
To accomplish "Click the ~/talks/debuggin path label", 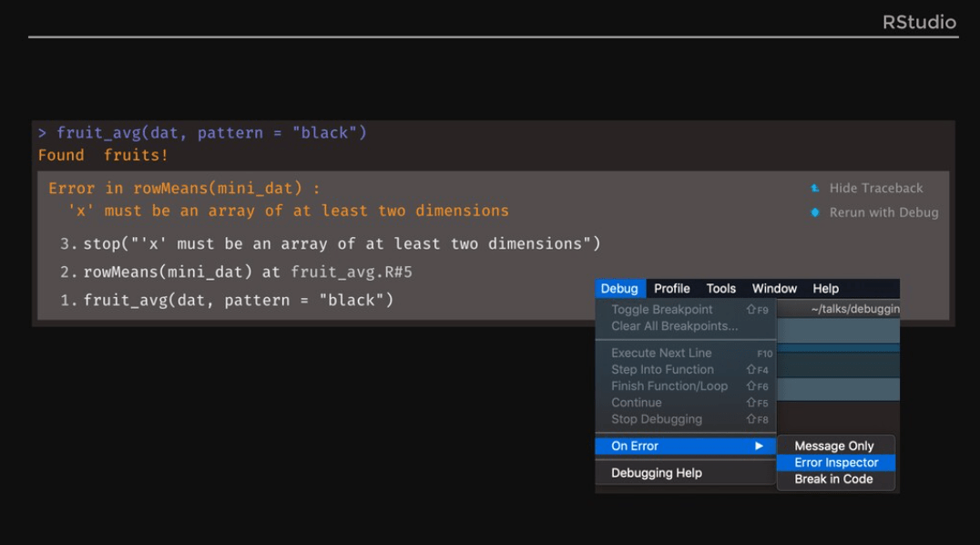I will (x=855, y=308).
